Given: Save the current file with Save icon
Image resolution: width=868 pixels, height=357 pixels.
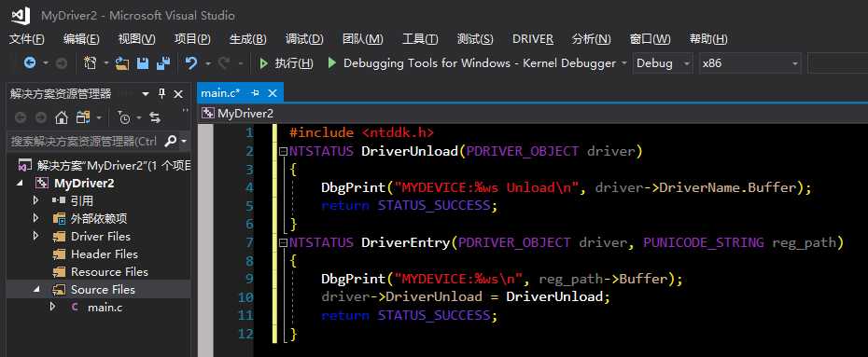Looking at the screenshot, I should pos(143,63).
